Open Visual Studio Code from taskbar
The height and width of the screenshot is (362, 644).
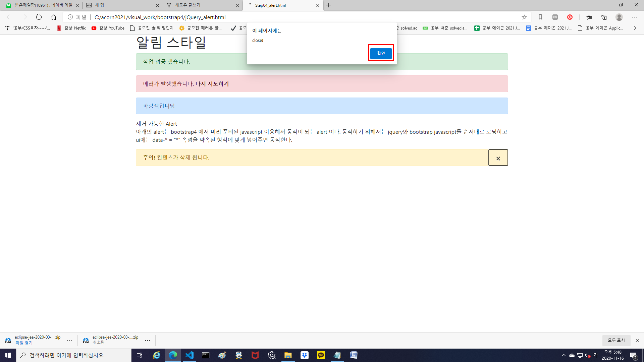click(190, 355)
